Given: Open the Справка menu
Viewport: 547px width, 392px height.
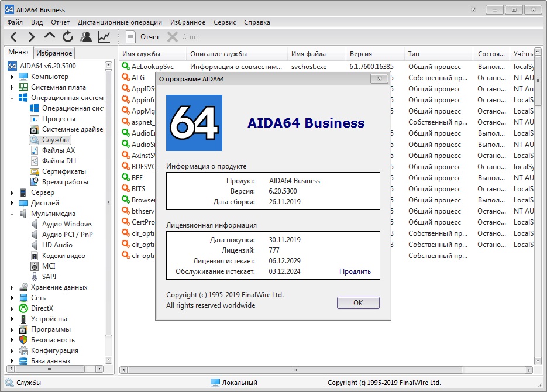Looking at the screenshot, I should pos(257,22).
